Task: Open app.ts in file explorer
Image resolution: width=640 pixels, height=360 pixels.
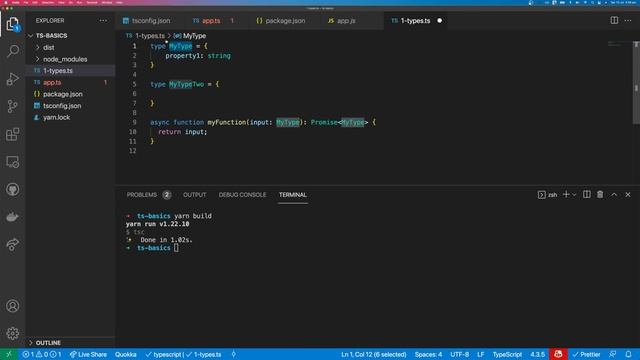Action: click(70, 82)
